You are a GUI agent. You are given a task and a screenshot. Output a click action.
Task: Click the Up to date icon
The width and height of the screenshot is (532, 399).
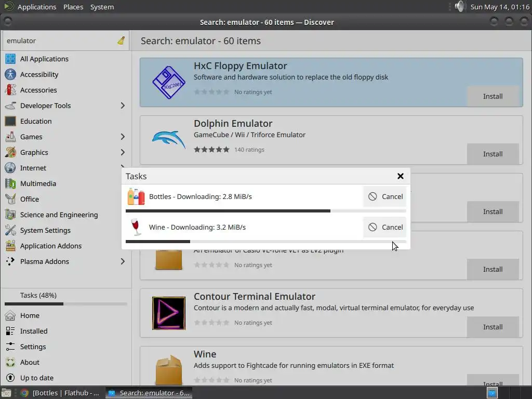[x=10, y=378]
